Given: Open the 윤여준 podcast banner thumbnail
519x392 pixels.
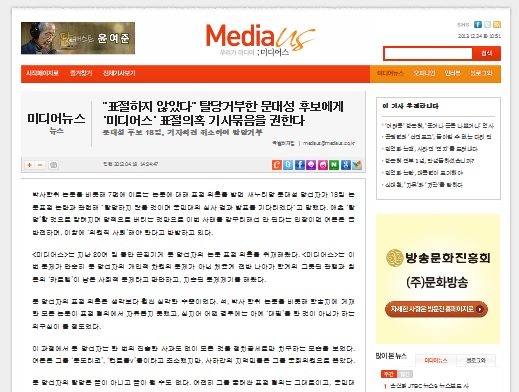Looking at the screenshot, I should point(78,38).
